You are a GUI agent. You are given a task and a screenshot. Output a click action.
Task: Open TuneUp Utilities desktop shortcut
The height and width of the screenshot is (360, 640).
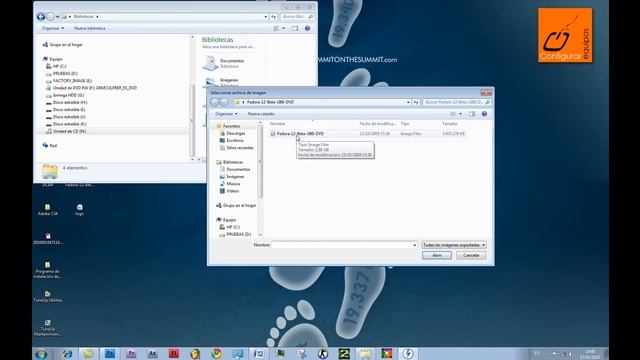pos(48,297)
